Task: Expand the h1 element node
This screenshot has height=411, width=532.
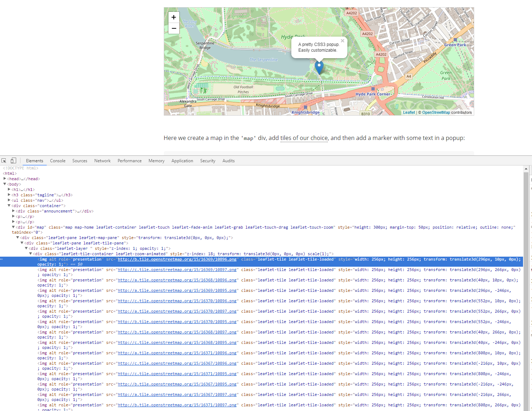Action: (9, 189)
